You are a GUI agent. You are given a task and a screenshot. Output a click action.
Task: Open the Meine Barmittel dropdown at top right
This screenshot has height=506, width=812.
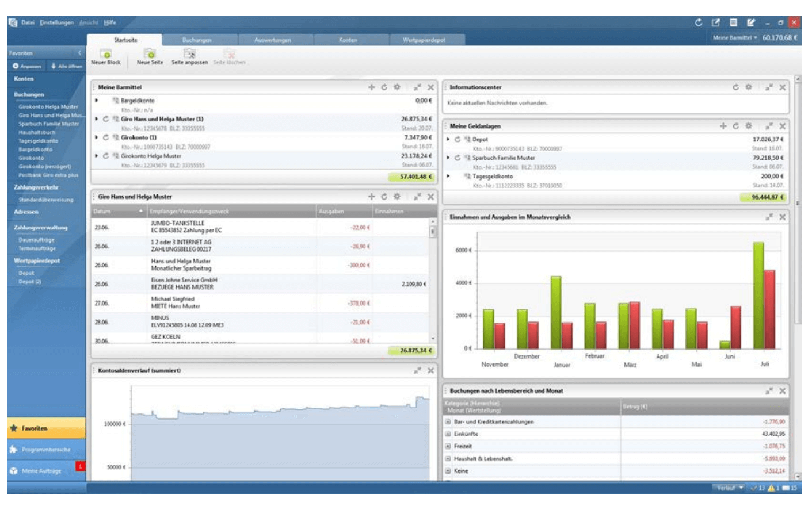click(735, 38)
